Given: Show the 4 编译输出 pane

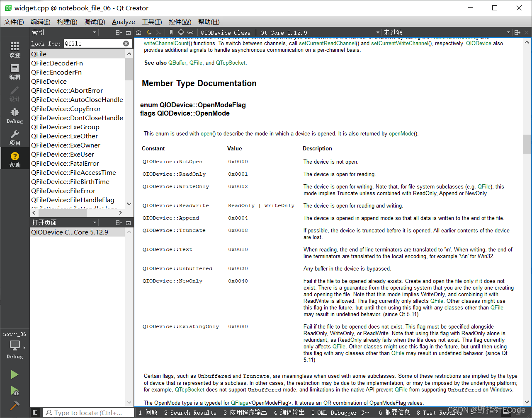Looking at the screenshot, I should (x=289, y=412).
